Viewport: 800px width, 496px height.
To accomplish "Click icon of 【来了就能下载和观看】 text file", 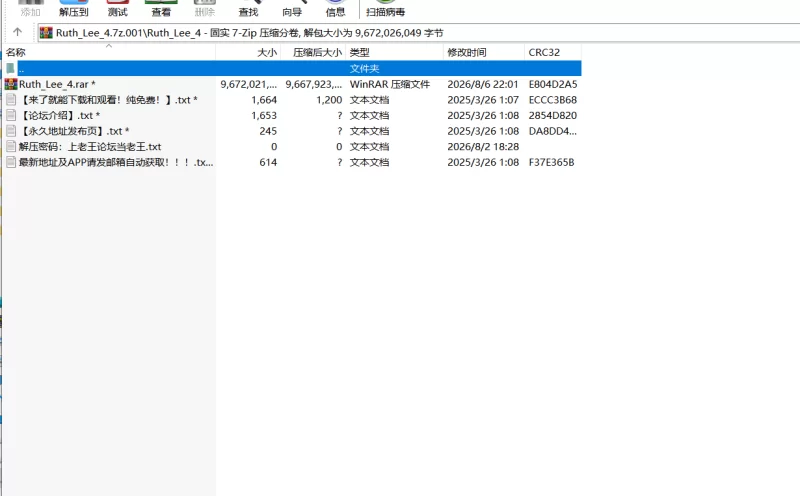I will (x=11, y=100).
